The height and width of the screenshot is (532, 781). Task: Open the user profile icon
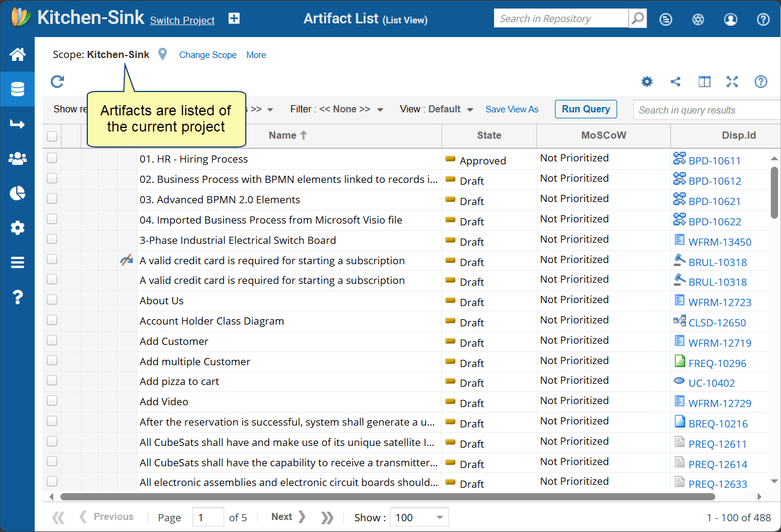(730, 19)
